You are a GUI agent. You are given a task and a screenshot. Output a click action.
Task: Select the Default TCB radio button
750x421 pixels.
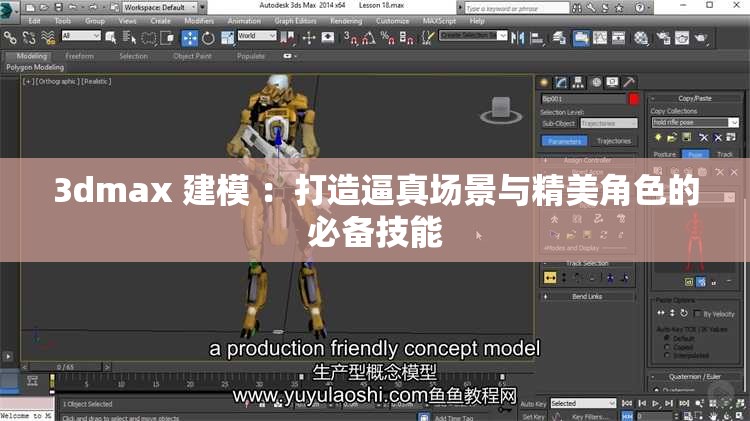[x=667, y=338]
